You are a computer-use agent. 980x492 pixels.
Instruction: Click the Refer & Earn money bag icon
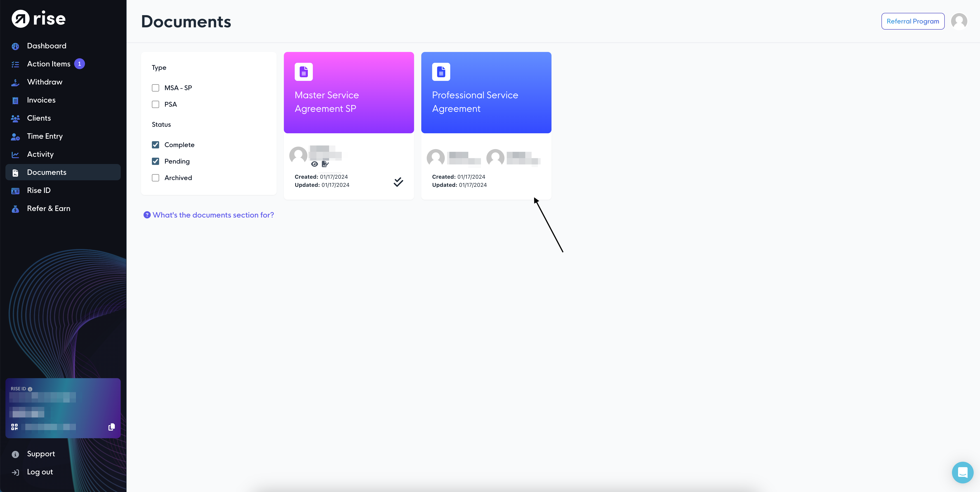click(15, 209)
